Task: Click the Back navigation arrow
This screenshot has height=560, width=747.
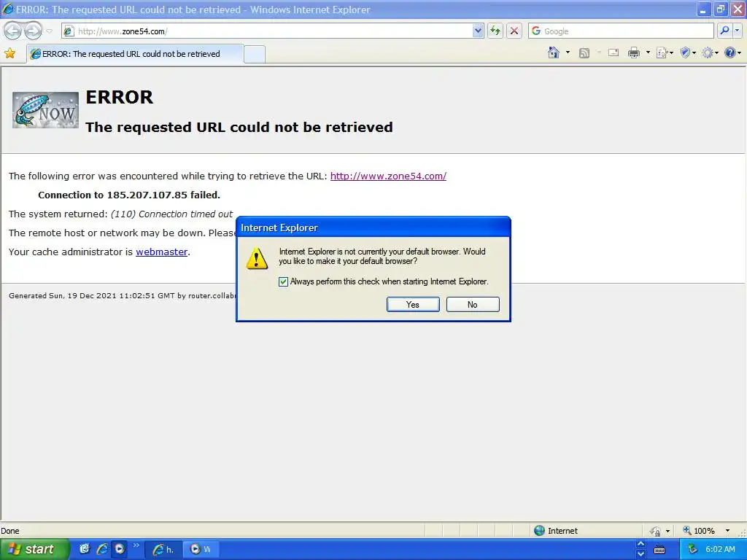Action: click(13, 31)
